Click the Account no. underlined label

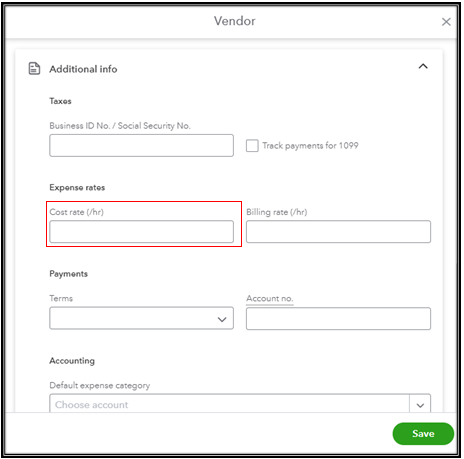click(270, 298)
